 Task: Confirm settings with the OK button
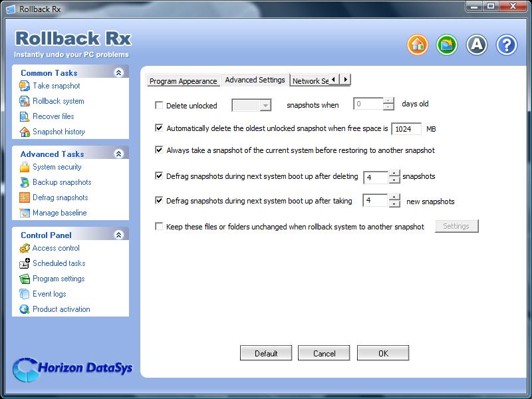click(383, 353)
